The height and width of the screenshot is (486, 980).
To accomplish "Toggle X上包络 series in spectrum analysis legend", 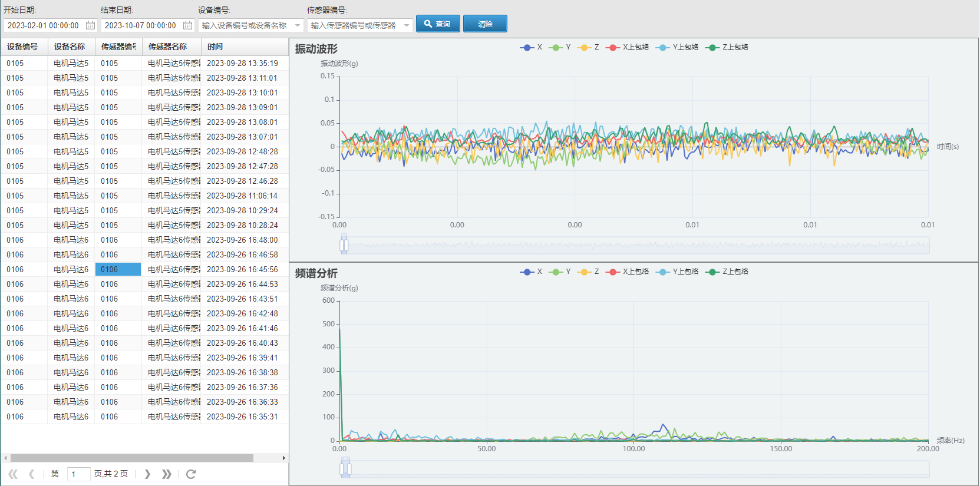I will (x=627, y=272).
